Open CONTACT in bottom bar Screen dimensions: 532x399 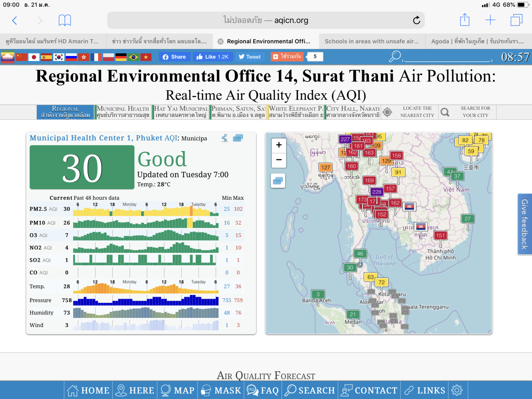tap(369, 390)
